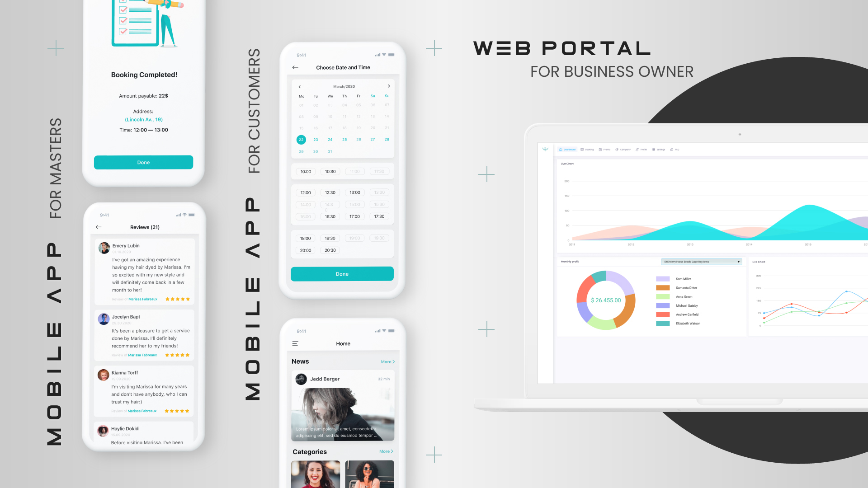Toggle the 14:30 greyed-out time slot
This screenshot has height=488, width=868.
pyautogui.click(x=330, y=204)
